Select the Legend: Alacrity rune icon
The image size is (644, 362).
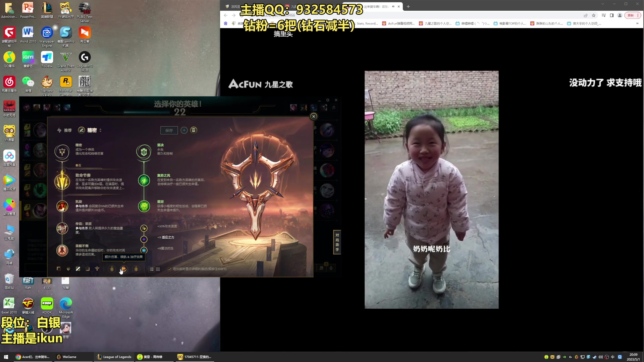[x=62, y=228]
